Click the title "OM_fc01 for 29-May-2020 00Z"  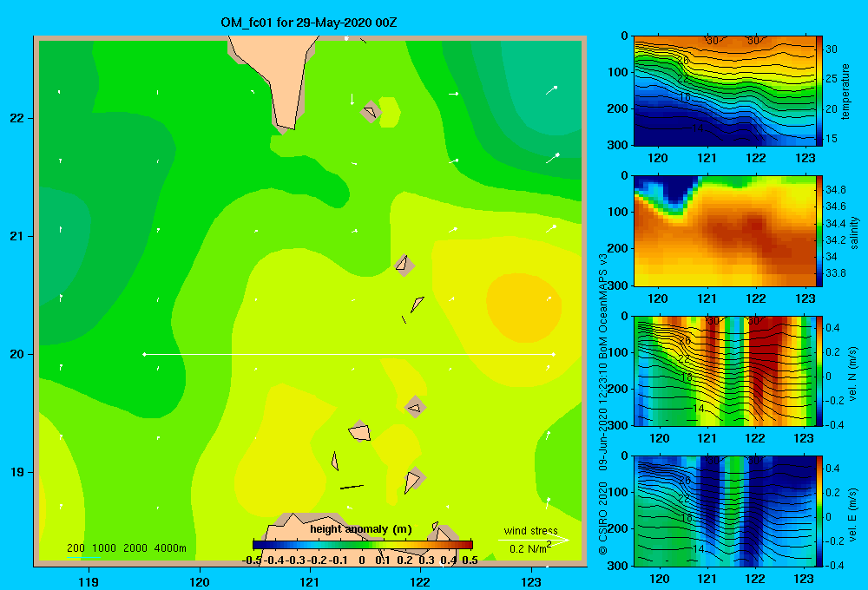click(x=308, y=23)
